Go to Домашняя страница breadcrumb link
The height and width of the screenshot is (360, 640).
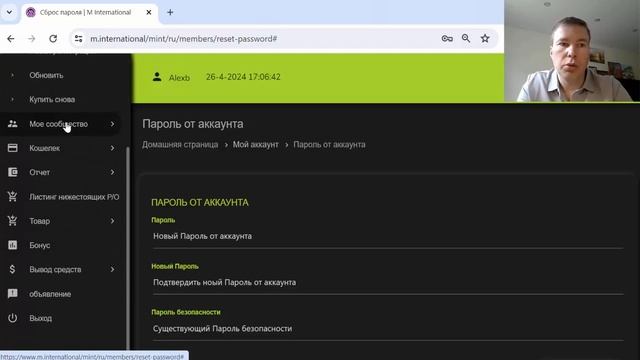180,144
